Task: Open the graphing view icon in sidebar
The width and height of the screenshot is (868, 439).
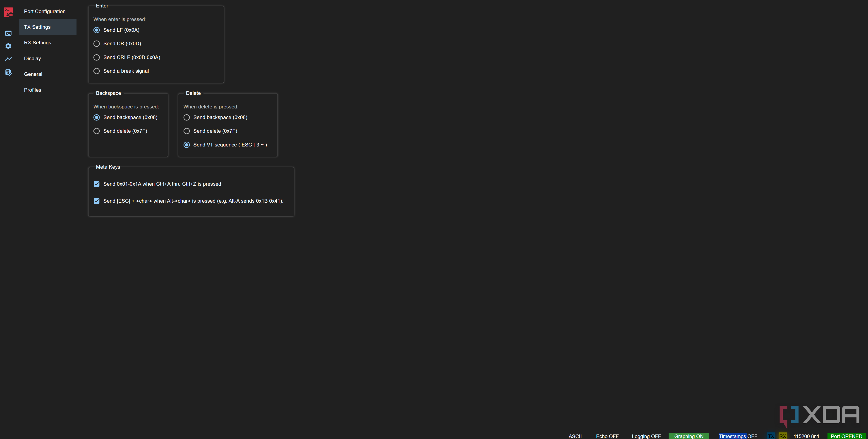Action: [8, 59]
